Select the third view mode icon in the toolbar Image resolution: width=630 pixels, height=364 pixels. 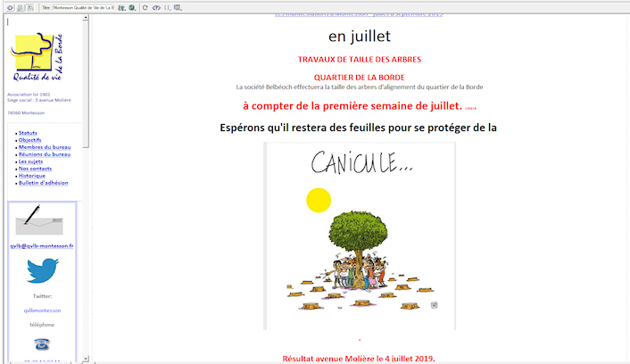(x=30, y=8)
